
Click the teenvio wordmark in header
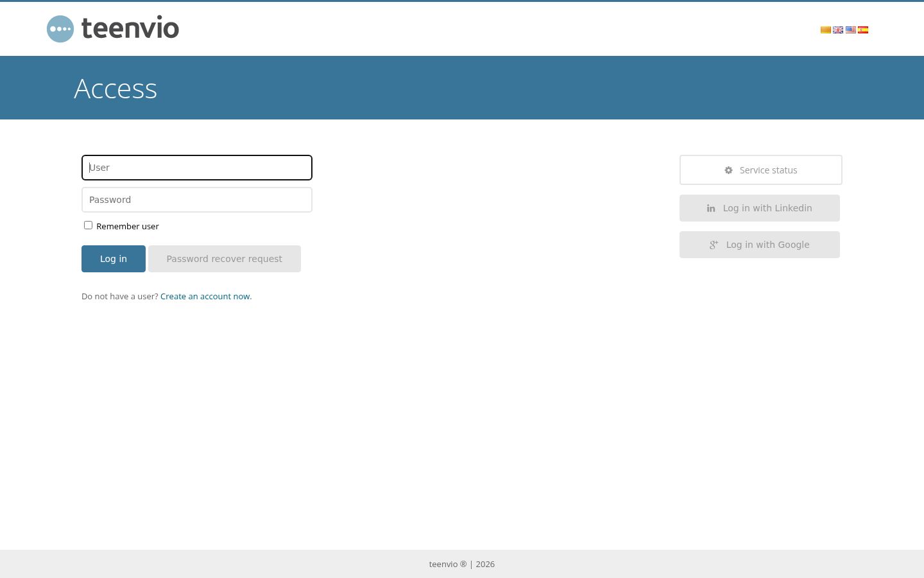(130, 28)
